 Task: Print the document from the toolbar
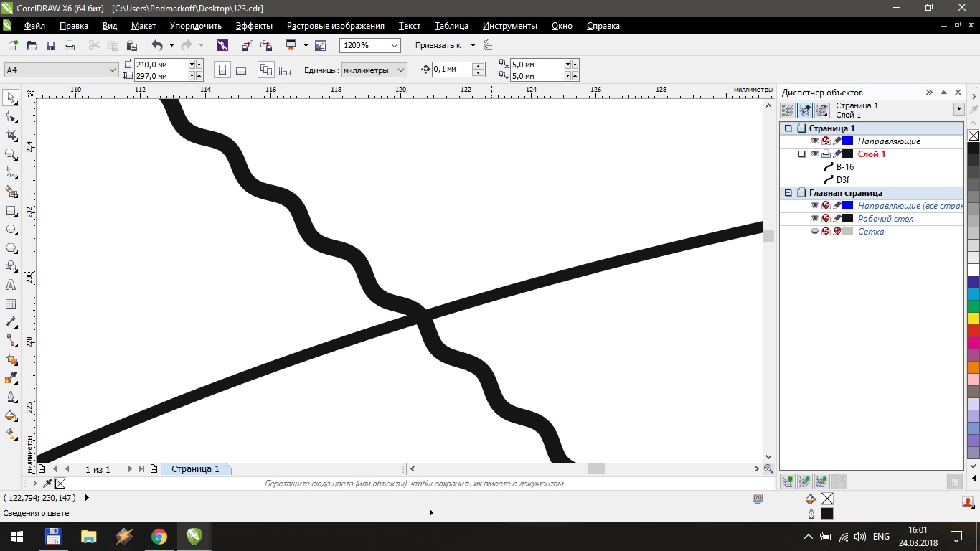tap(70, 45)
